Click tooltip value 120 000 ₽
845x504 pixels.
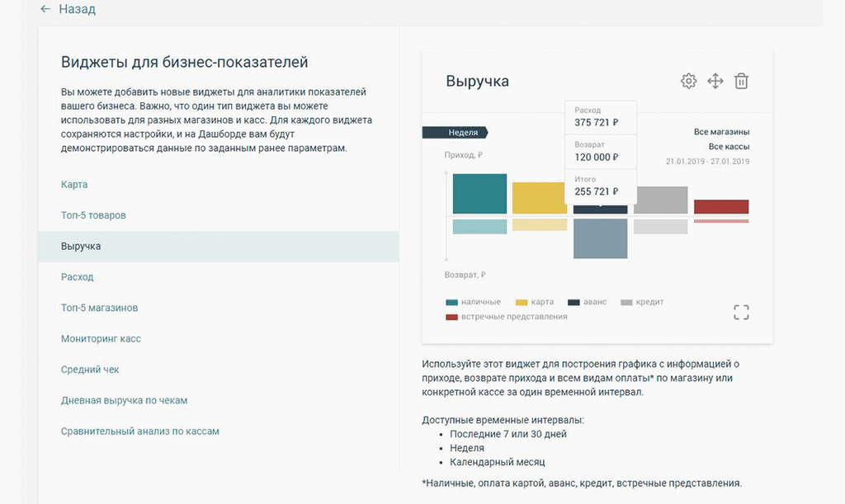click(596, 157)
